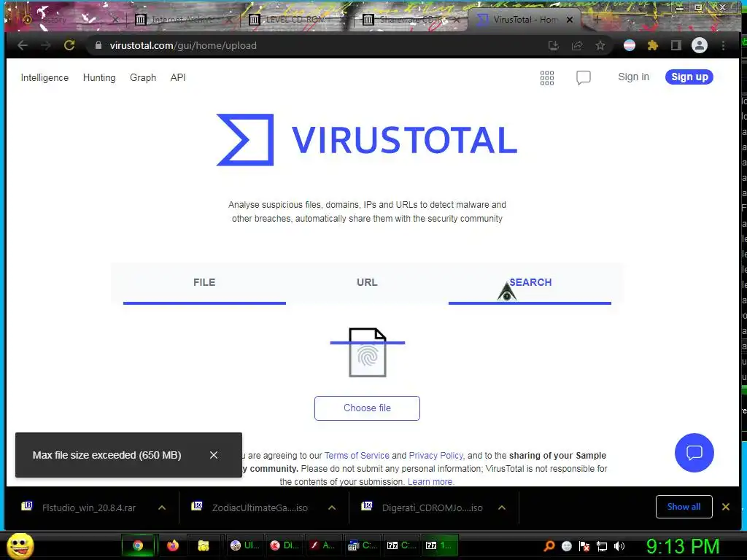This screenshot has height=560, width=747.
Task: Switch to the Flash A... taskbar app
Action: 323,545
